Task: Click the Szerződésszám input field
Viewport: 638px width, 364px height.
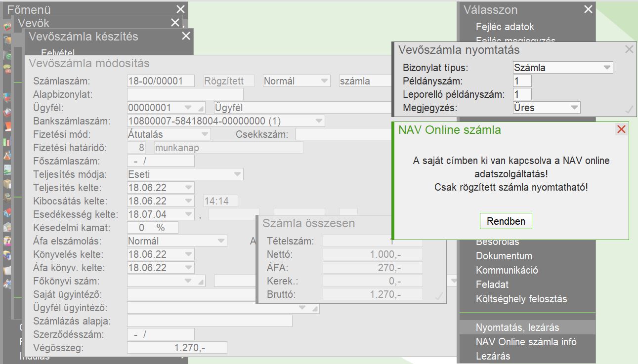Action: click(x=161, y=334)
